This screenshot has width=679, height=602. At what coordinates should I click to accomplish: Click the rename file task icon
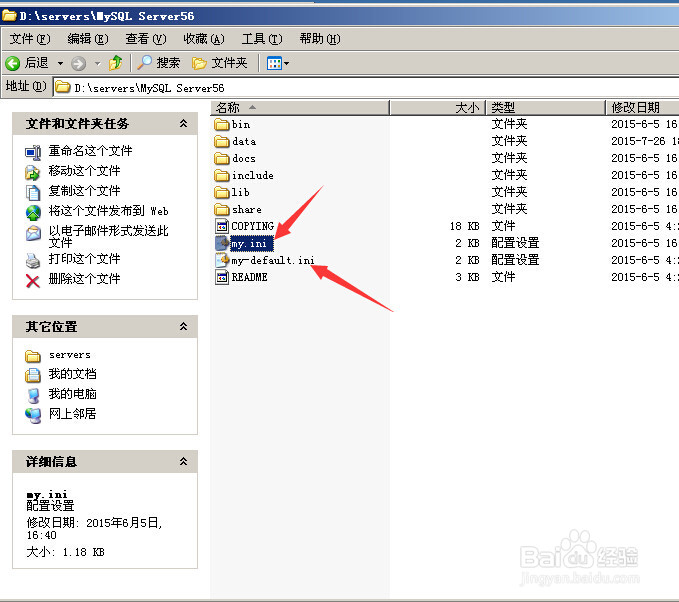coord(33,152)
